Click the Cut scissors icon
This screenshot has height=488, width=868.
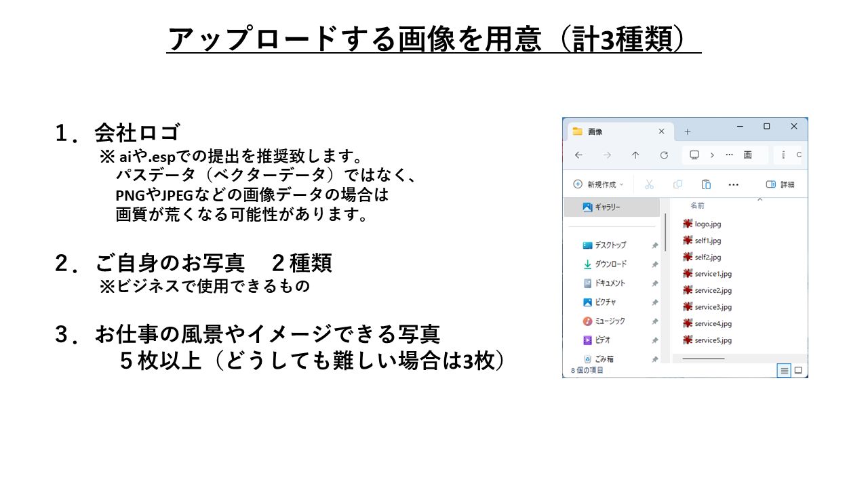[x=649, y=184]
